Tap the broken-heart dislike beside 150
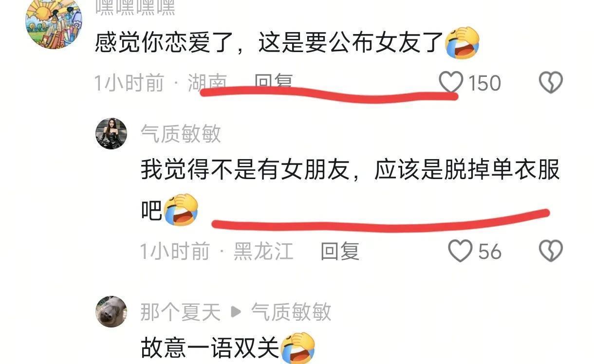This screenshot has width=594, height=364. (x=551, y=83)
